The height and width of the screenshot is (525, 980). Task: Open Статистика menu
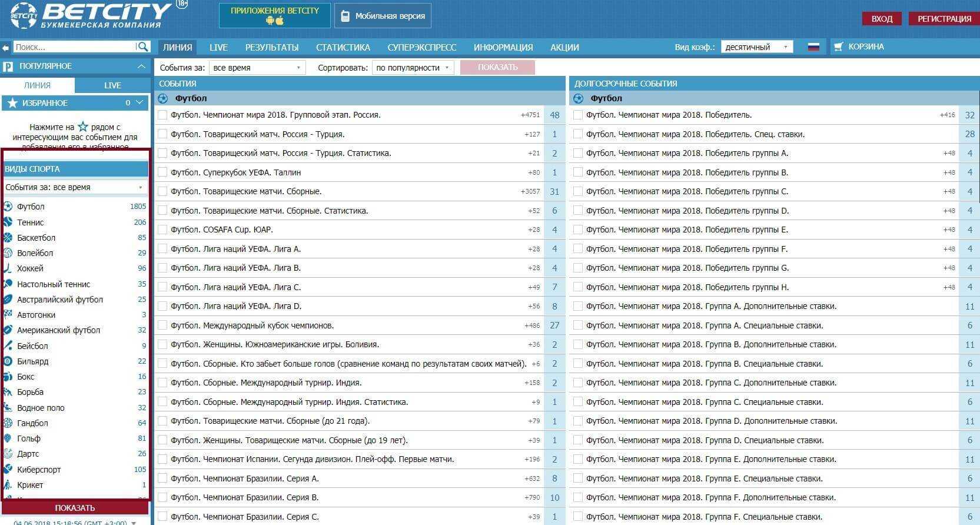coord(343,47)
